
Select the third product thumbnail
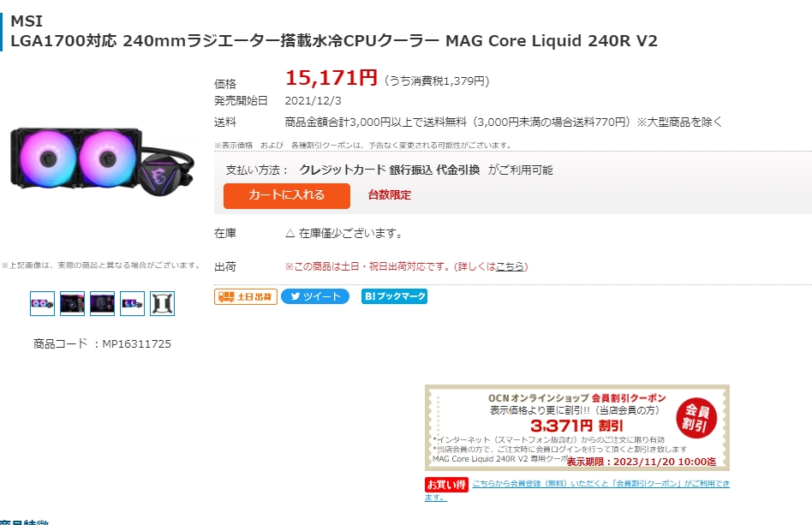(102, 303)
